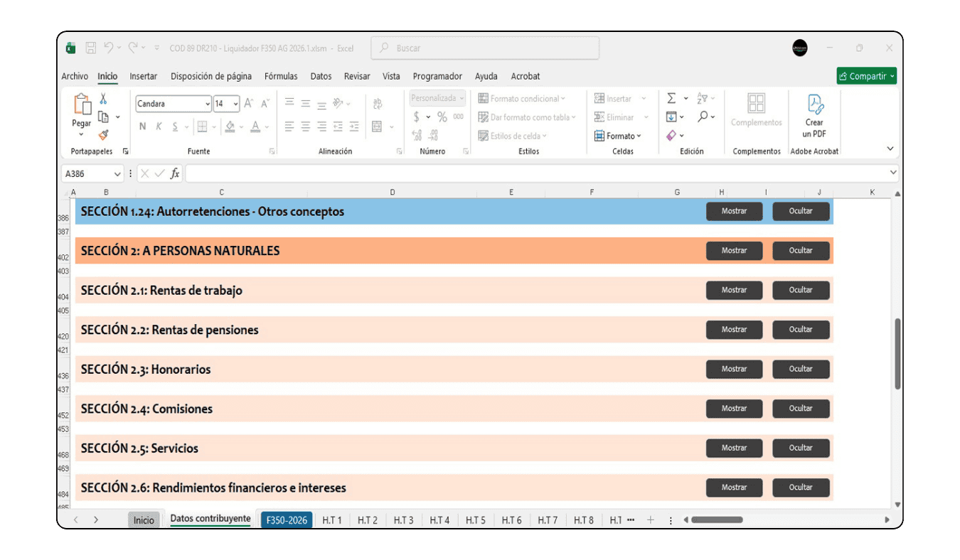The height and width of the screenshot is (560, 960).
Task: Click the Buscar search box
Action: pyautogui.click(x=485, y=48)
